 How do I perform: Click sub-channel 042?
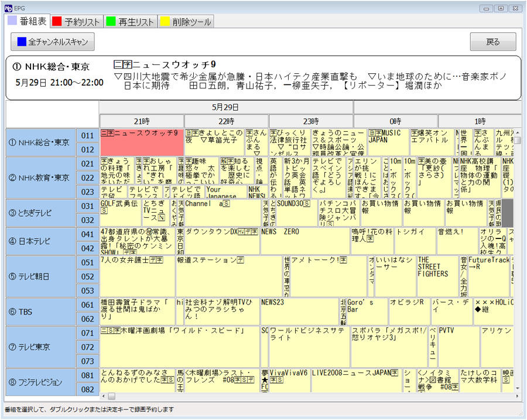point(87,248)
